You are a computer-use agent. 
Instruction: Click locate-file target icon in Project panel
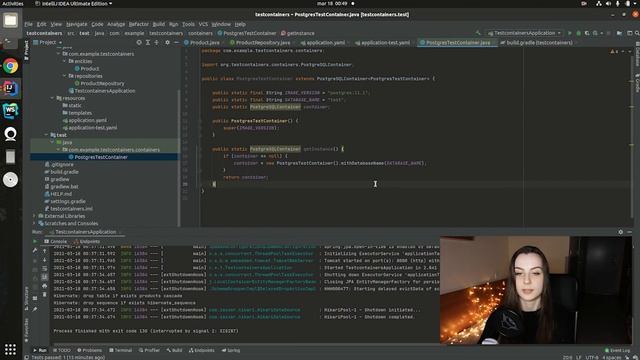139,42
